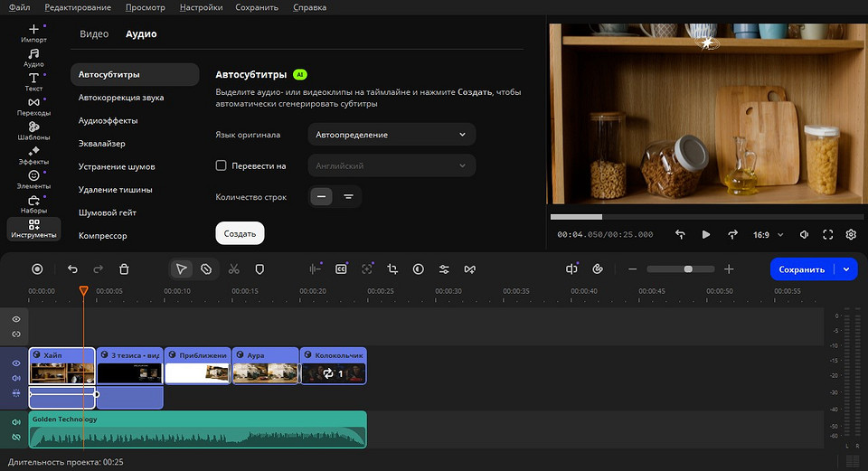Open the color adjustment tool
Image resolution: width=868 pixels, height=471 pixels.
(x=419, y=269)
